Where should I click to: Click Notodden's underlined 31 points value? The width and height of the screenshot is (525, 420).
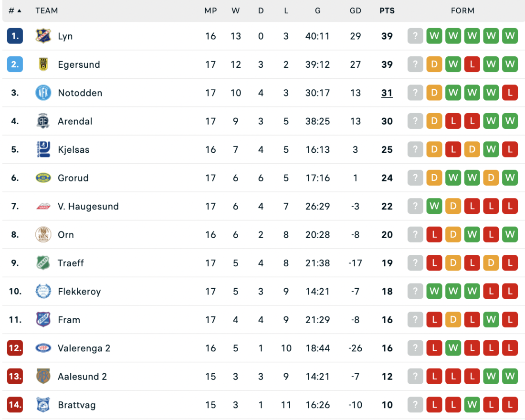point(387,93)
